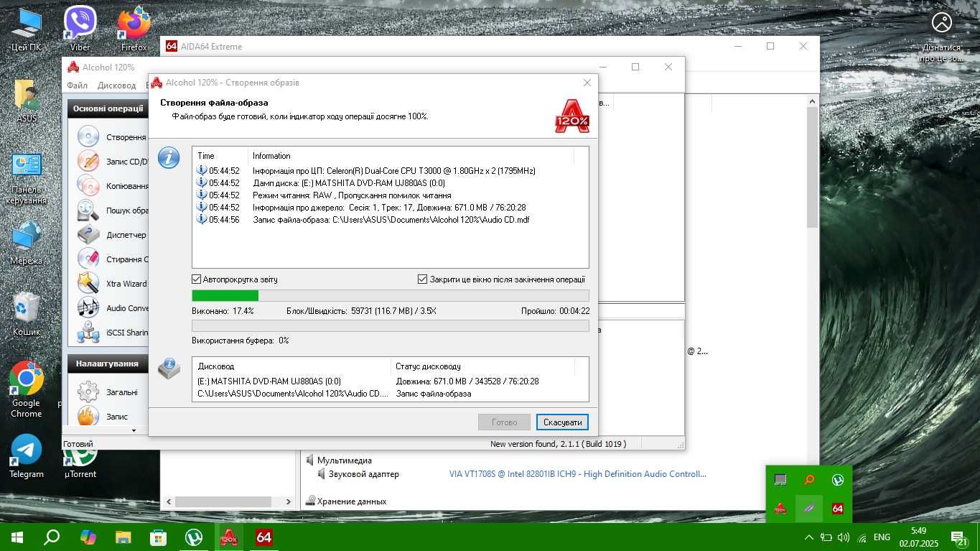This screenshot has height=551, width=980.
Task: Select the Google Chrome desktop shortcut
Action: pos(27,389)
